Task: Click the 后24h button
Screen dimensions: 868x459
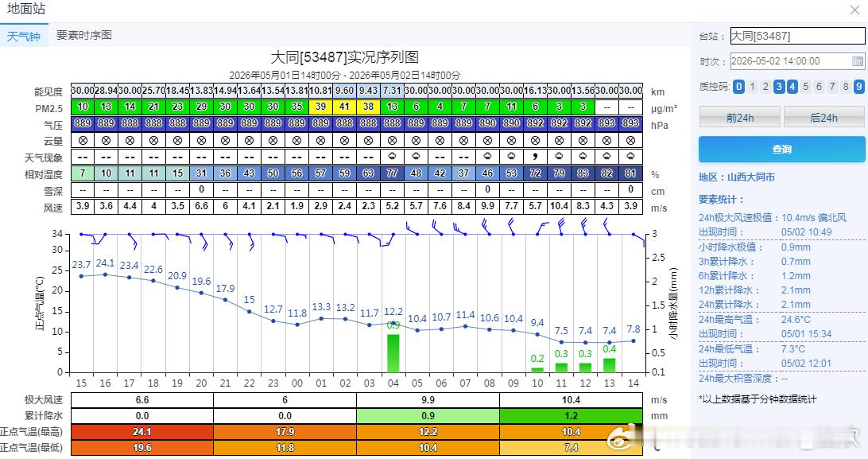Action: 823,118
